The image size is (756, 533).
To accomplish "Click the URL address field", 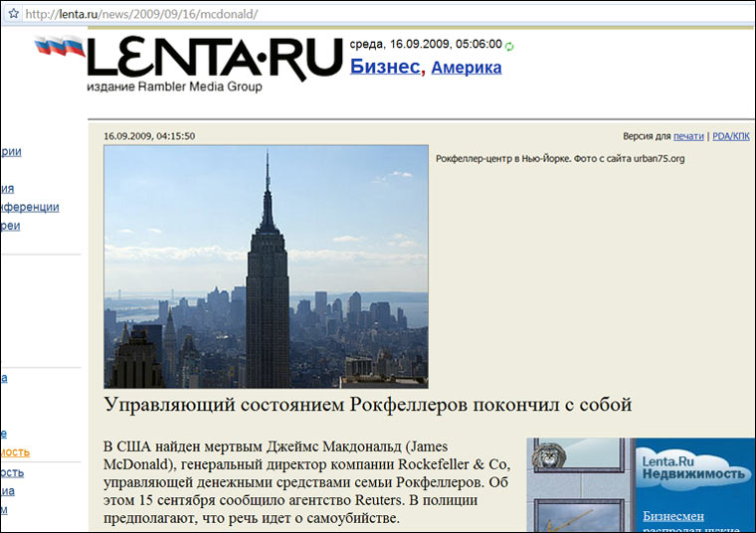I will (x=386, y=14).
